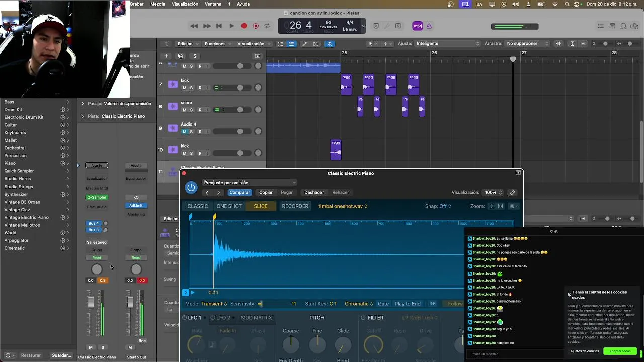The height and width of the screenshot is (362, 644).
Task: Click the waveform preview play triangle
Action: pos(192,292)
